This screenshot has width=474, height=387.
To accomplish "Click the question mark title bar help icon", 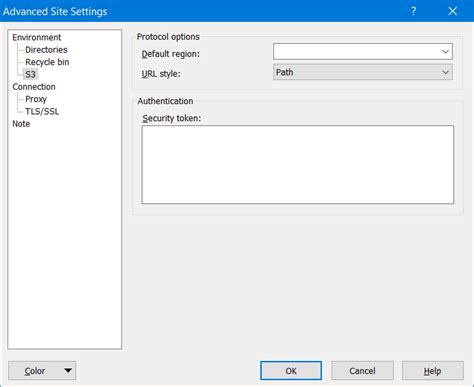I will tap(413, 11).
